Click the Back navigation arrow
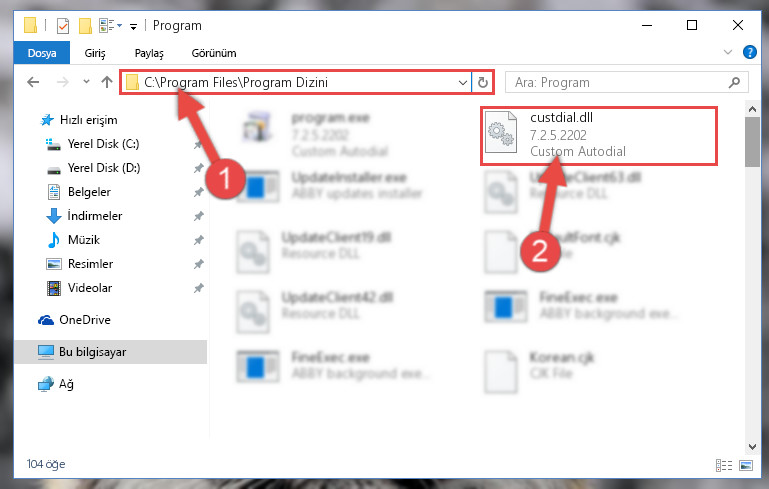The image size is (769, 489). coord(33,82)
